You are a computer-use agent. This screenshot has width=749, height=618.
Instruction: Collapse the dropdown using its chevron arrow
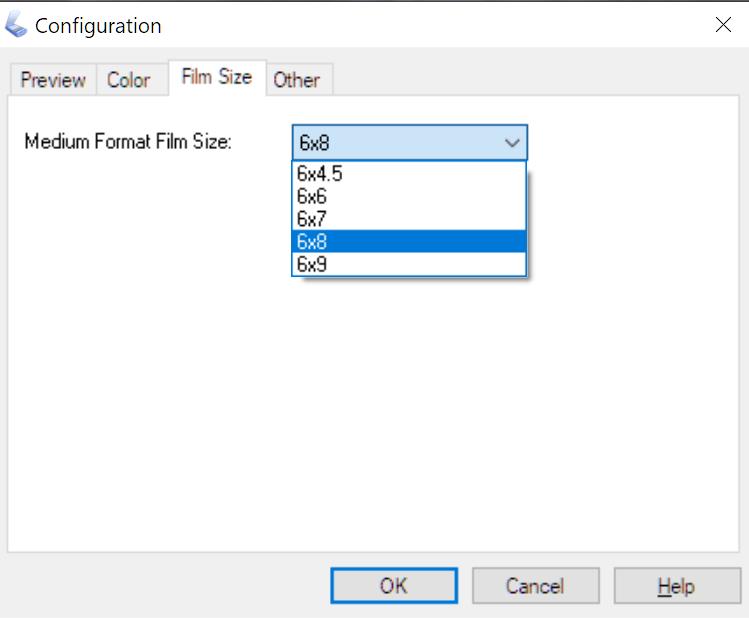tap(512, 143)
